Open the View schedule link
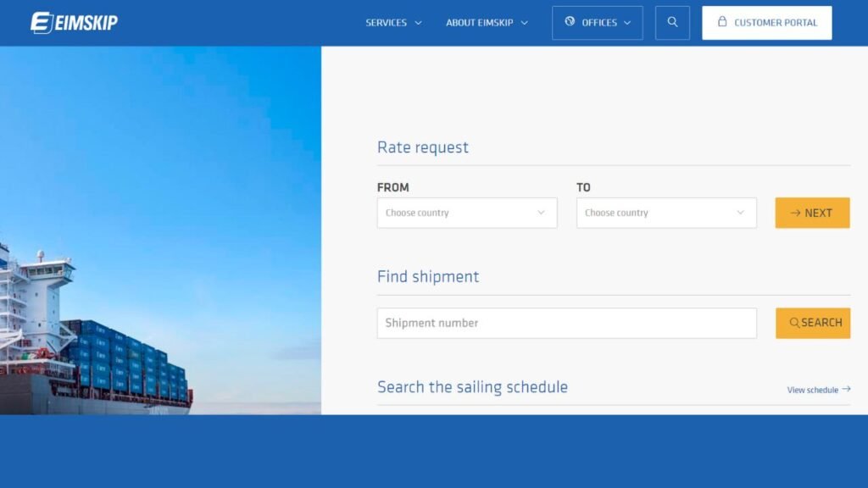Viewport: 868px width, 488px height. coord(811,390)
